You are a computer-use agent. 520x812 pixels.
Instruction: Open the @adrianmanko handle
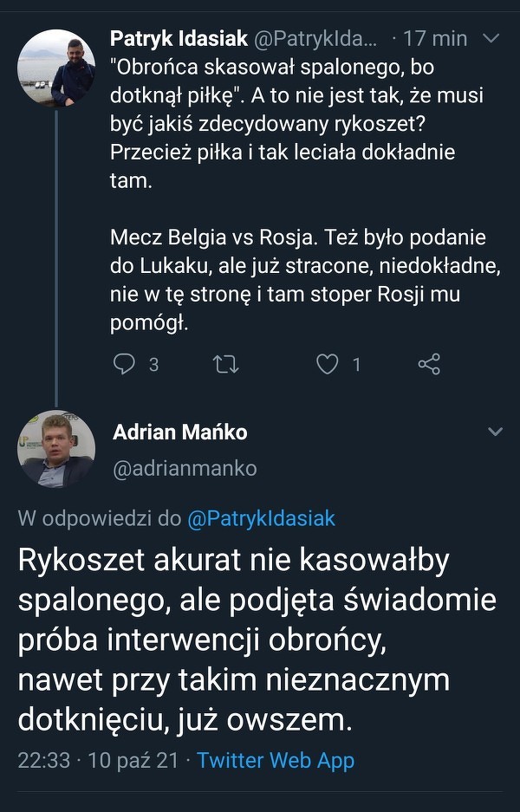tap(185, 468)
